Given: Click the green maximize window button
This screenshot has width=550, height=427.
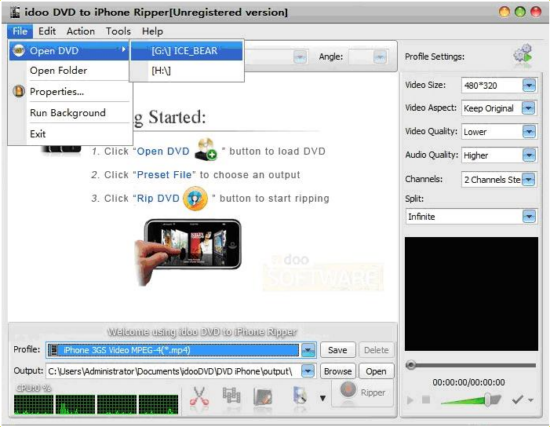Looking at the screenshot, I should [520, 12].
